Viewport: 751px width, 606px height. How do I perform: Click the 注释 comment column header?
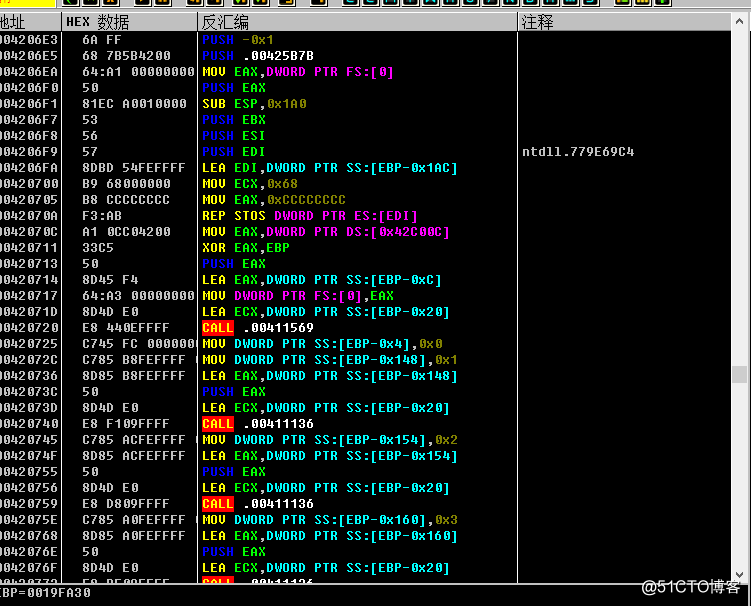(x=625, y=22)
